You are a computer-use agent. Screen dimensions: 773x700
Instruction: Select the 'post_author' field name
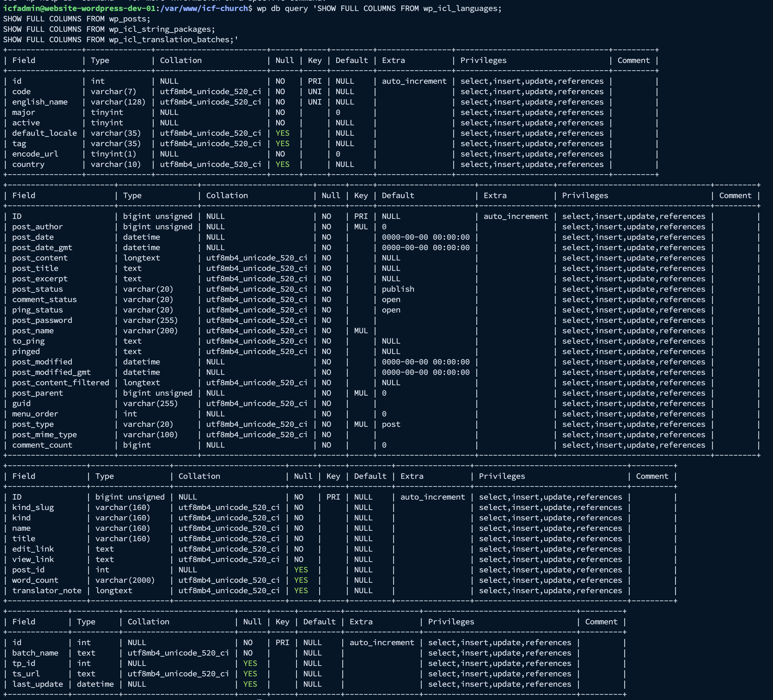38,227
